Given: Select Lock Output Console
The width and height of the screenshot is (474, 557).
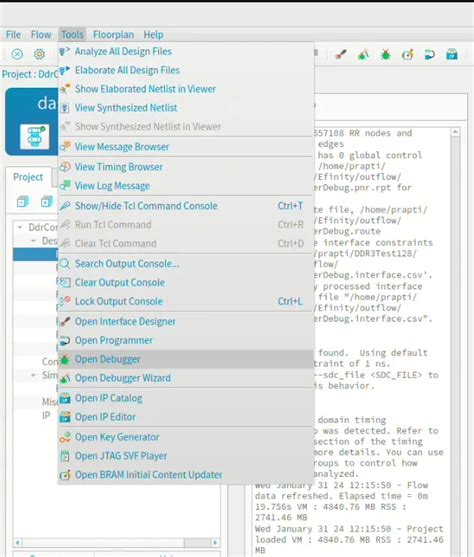Looking at the screenshot, I should click(x=186, y=302).
